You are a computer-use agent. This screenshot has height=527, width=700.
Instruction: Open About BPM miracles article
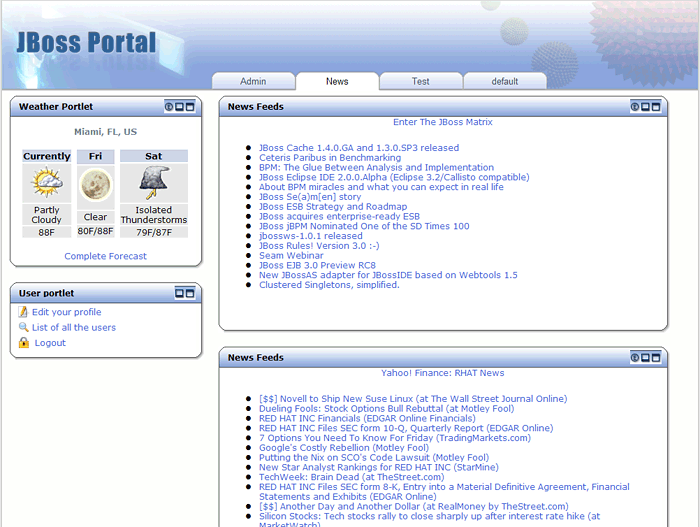(381, 187)
